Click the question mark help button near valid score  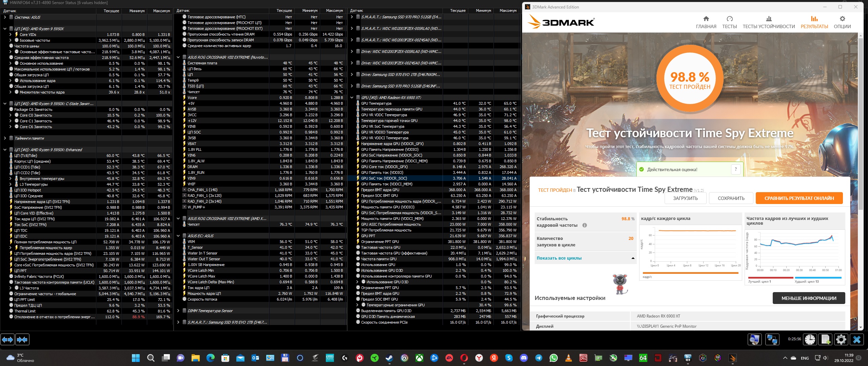tap(735, 169)
